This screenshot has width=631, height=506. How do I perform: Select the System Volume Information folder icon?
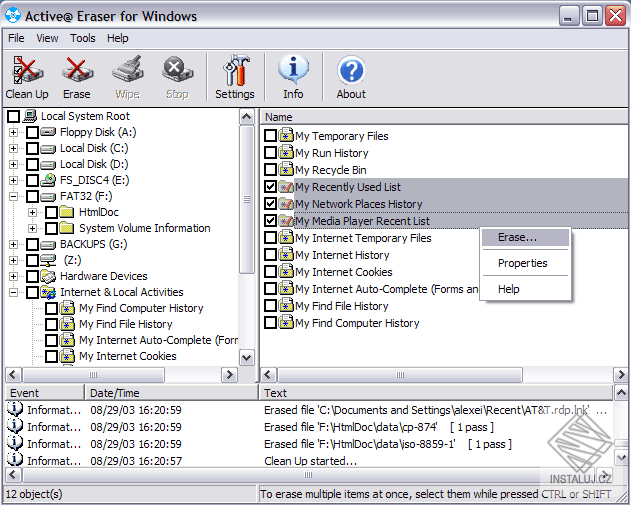(x=67, y=228)
